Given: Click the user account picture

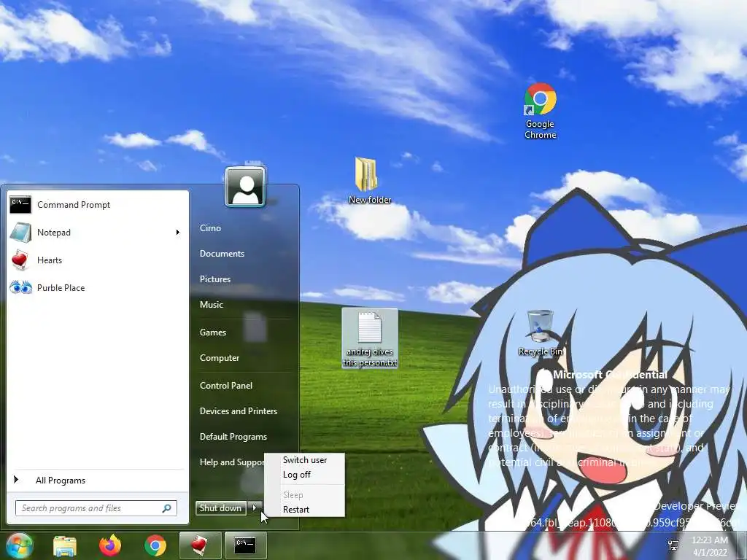Looking at the screenshot, I should point(245,187).
